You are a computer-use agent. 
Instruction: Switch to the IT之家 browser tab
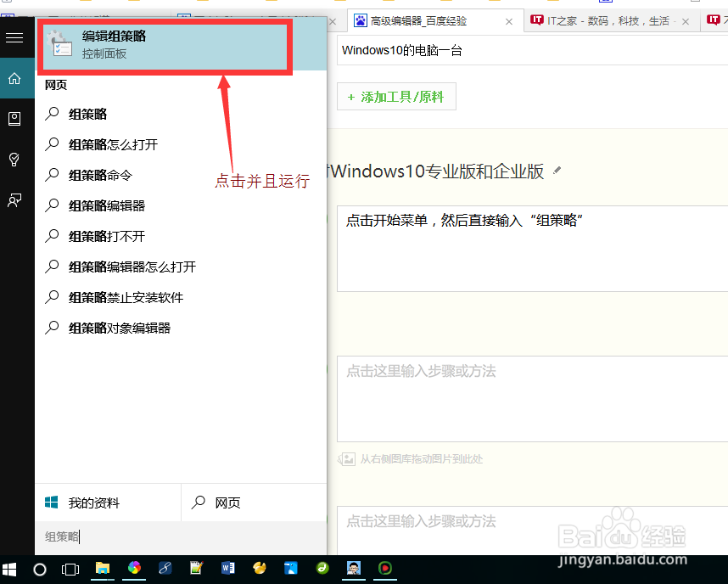[594, 20]
